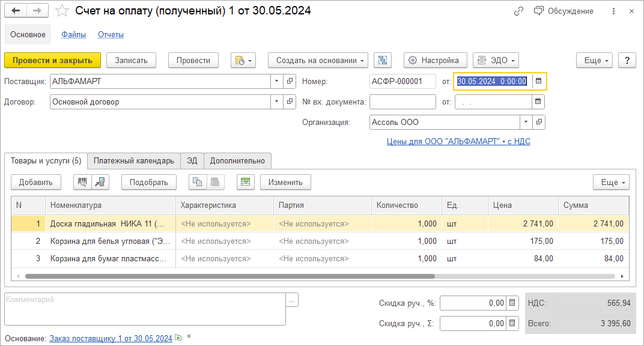Switch to the Платежный календарь tab
644x346 pixels.
click(134, 161)
